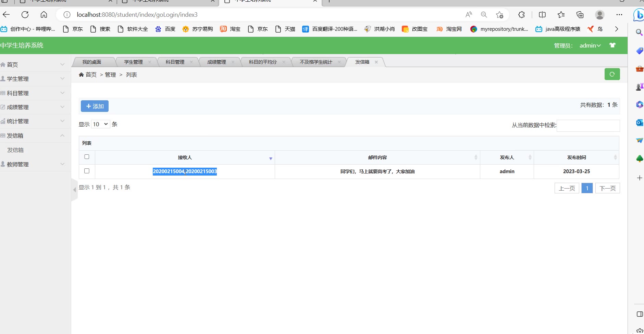Switch to 不及格学生统计 tab

pos(316,62)
